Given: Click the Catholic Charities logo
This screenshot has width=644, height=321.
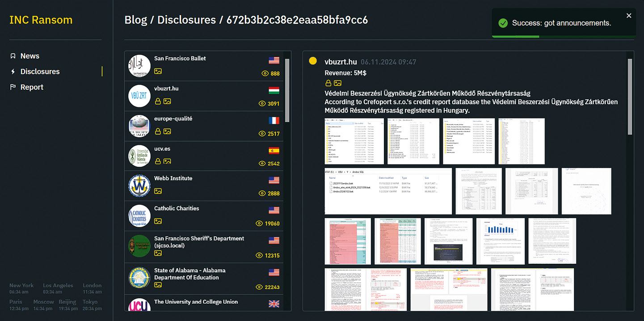Looking at the screenshot, I should click(139, 216).
